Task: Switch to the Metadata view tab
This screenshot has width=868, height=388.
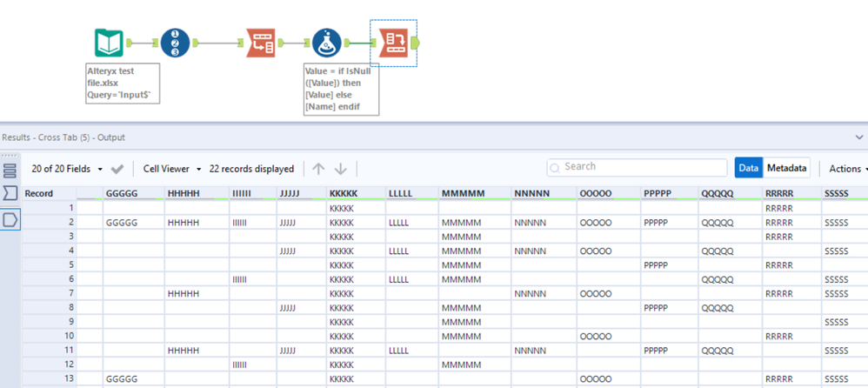Action: click(x=786, y=168)
